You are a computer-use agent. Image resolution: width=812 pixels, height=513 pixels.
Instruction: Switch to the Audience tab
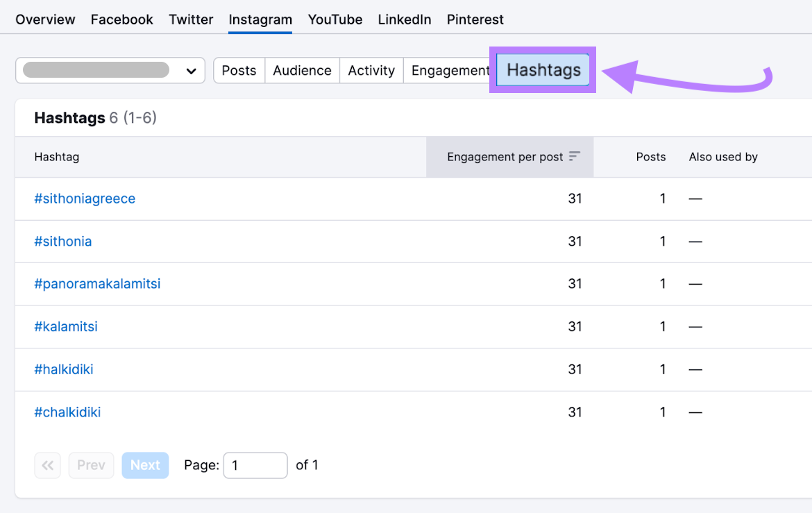click(x=302, y=70)
